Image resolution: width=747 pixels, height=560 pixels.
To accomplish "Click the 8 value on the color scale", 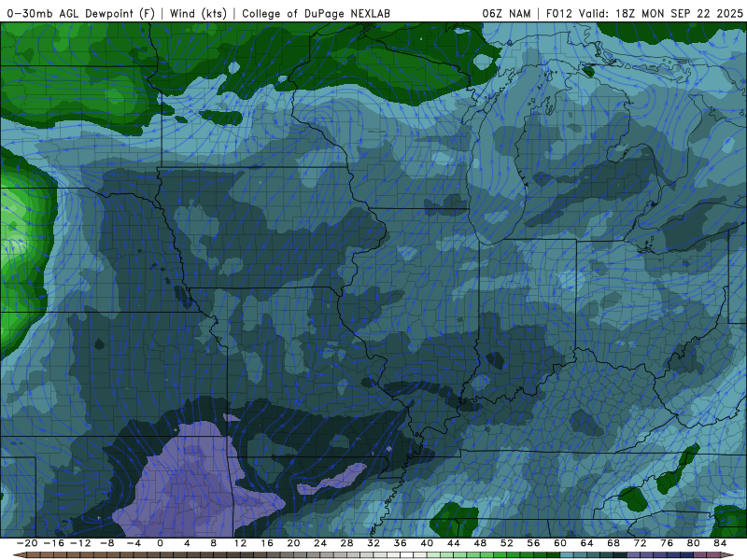I will 214,543.
